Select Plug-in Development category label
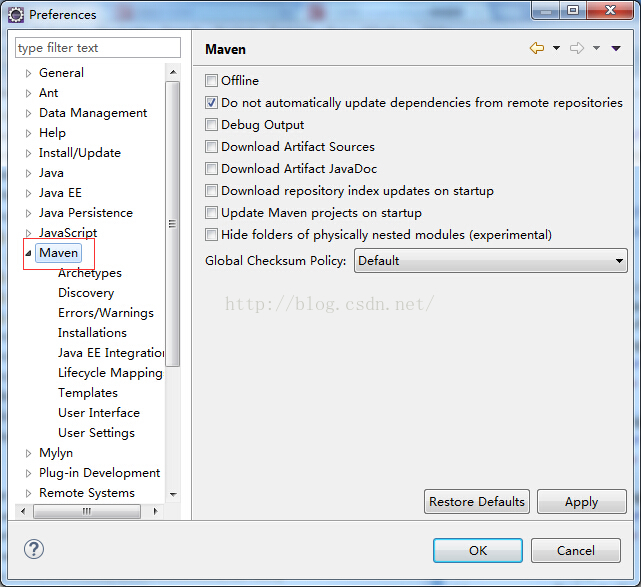Viewport: 641px width, 587px height. (x=99, y=473)
